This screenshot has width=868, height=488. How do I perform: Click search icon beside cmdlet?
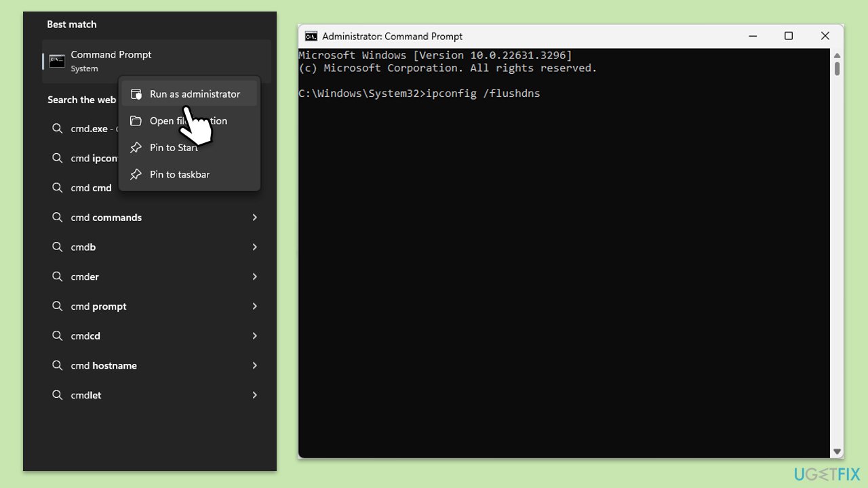point(58,394)
